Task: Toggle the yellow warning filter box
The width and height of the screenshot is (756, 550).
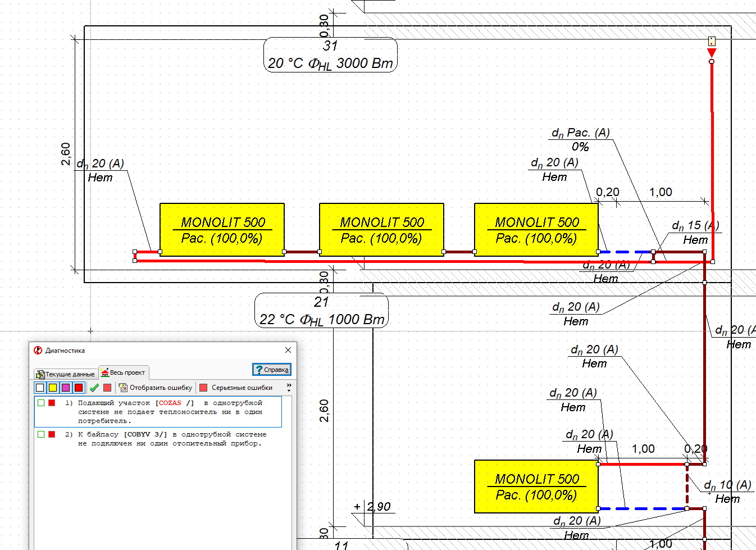Action: point(53,388)
